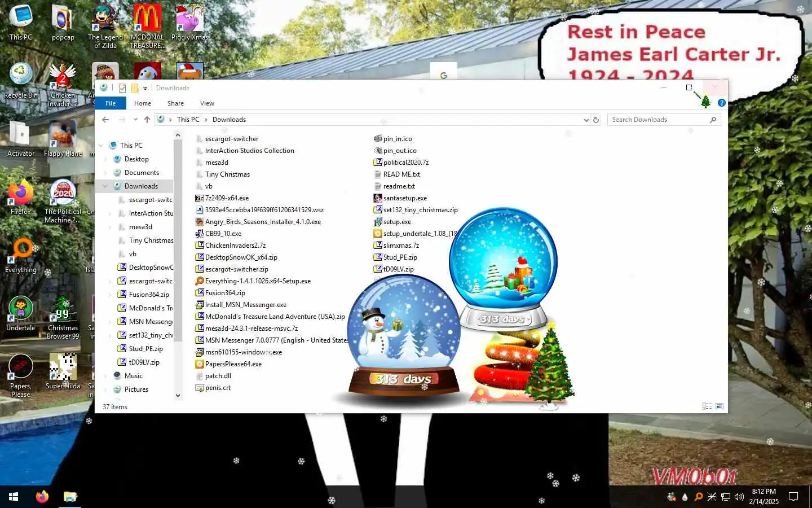
Task: Refresh the Downloads folder
Action: [595, 120]
